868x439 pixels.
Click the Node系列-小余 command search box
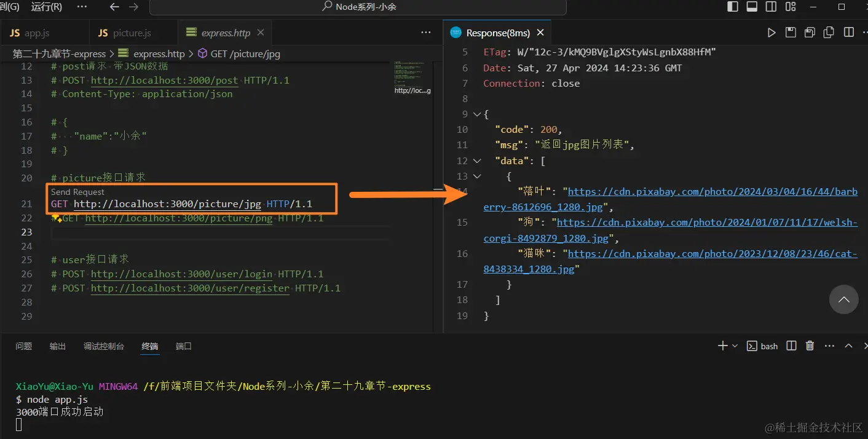pyautogui.click(x=358, y=7)
